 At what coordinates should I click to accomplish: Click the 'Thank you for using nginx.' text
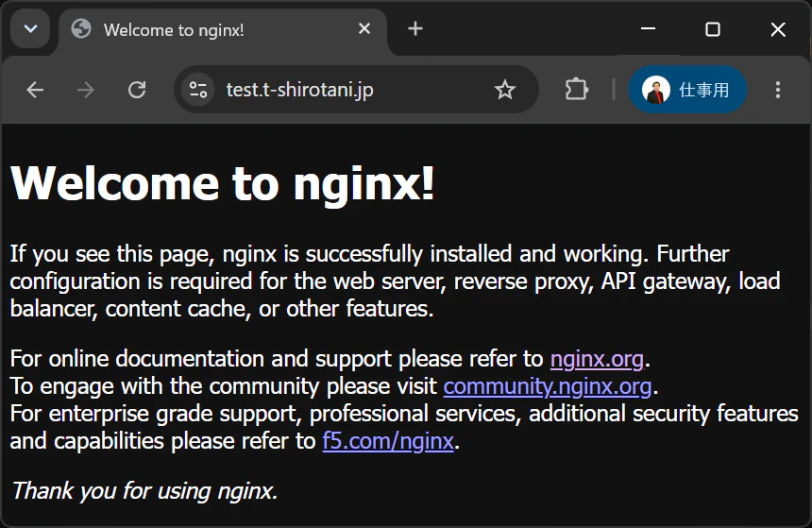click(144, 490)
